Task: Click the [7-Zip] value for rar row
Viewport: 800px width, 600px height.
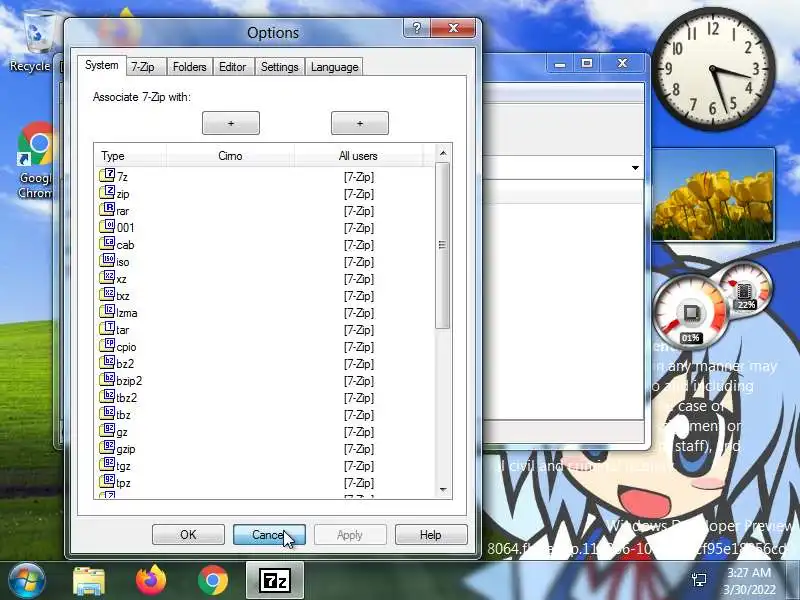Action: click(359, 211)
